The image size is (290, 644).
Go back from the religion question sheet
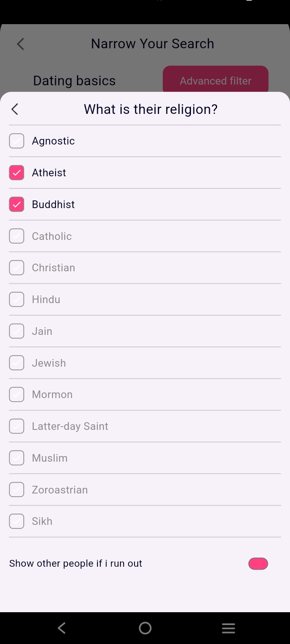pos(15,109)
